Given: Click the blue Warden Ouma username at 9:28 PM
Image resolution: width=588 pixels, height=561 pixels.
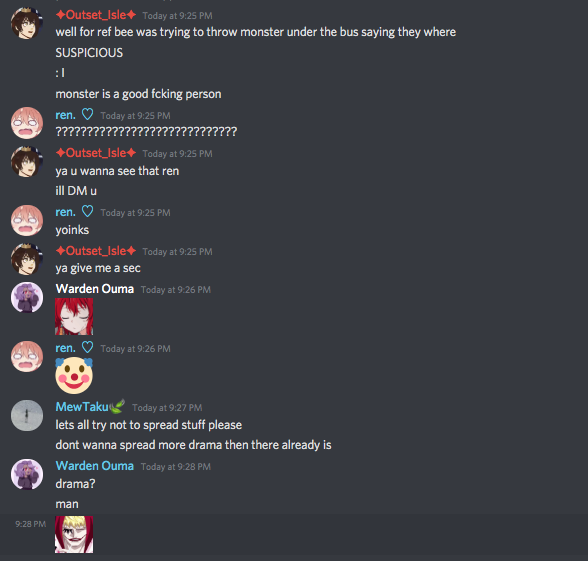Looking at the screenshot, I should pyautogui.click(x=94, y=466).
